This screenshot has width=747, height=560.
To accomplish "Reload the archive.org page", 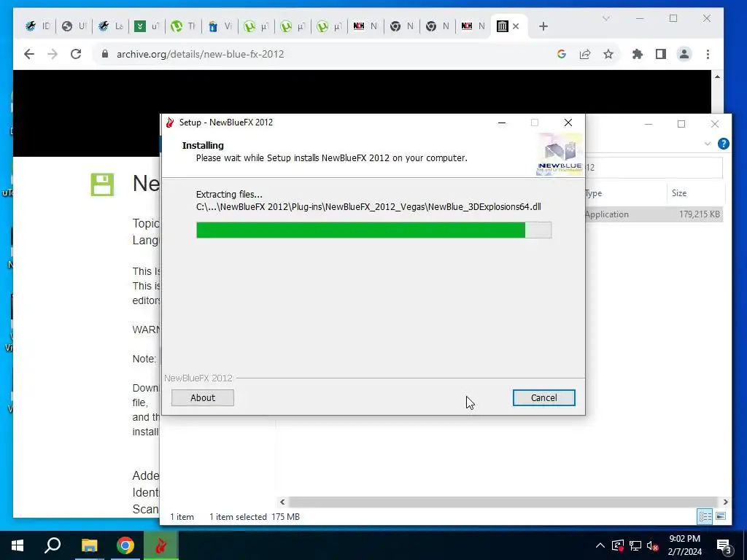I will pyautogui.click(x=76, y=54).
